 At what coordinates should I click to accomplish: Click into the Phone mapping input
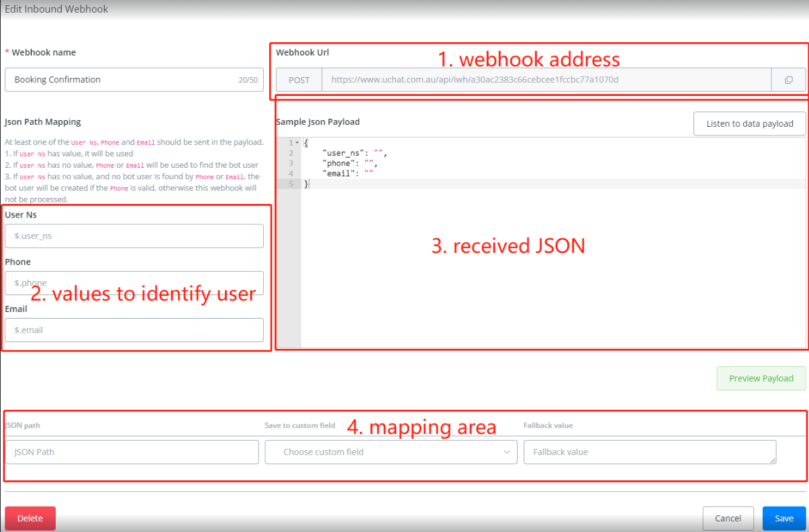pos(134,283)
